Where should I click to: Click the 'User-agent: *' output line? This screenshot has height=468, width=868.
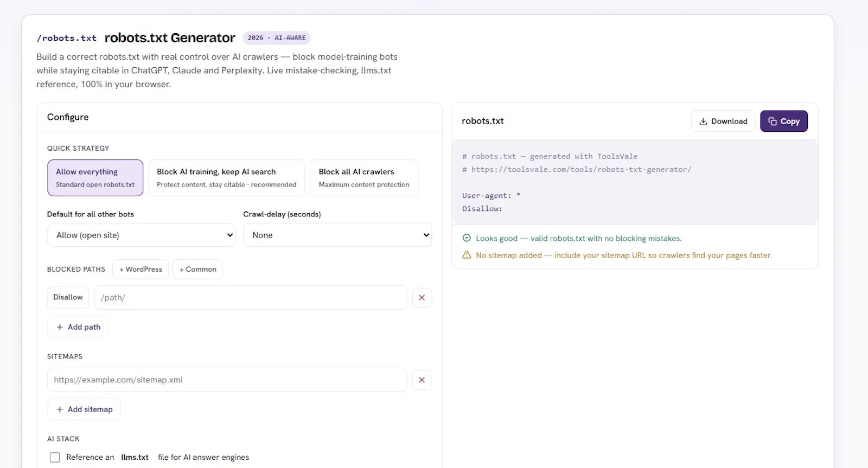(491, 196)
